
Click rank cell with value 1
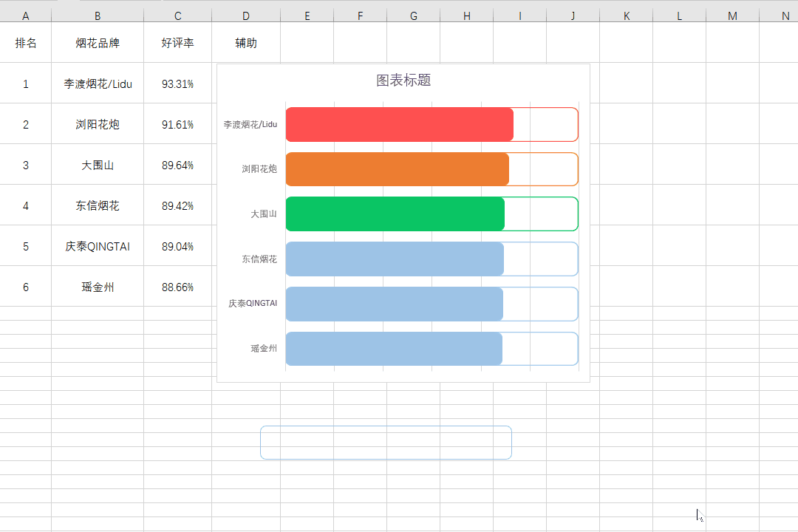tap(25, 83)
